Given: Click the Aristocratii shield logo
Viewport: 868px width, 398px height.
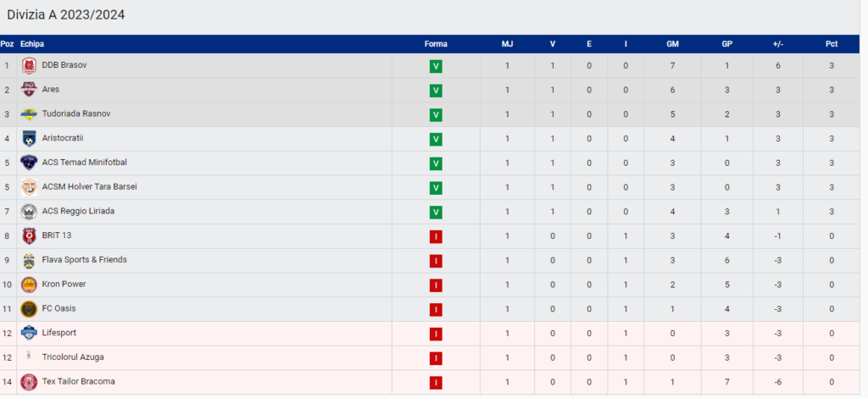Looking at the screenshot, I should (29, 138).
